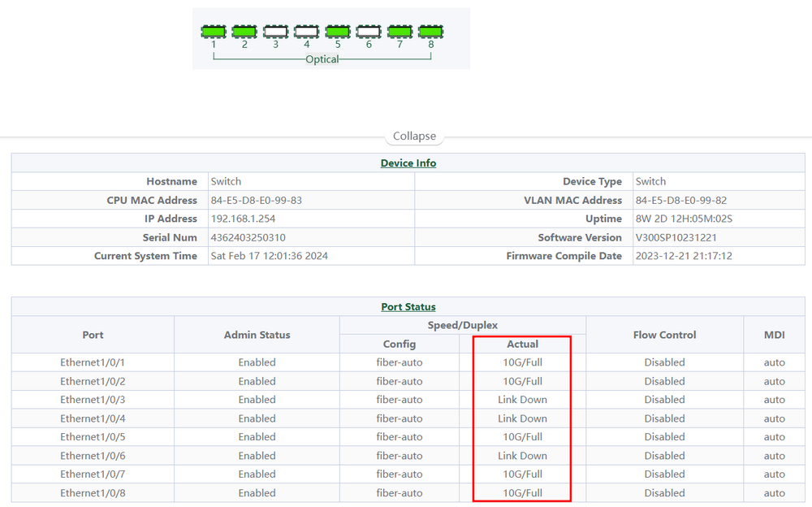Click the Config sub-column header
Image resolution: width=812 pixels, height=507 pixels.
click(400, 344)
